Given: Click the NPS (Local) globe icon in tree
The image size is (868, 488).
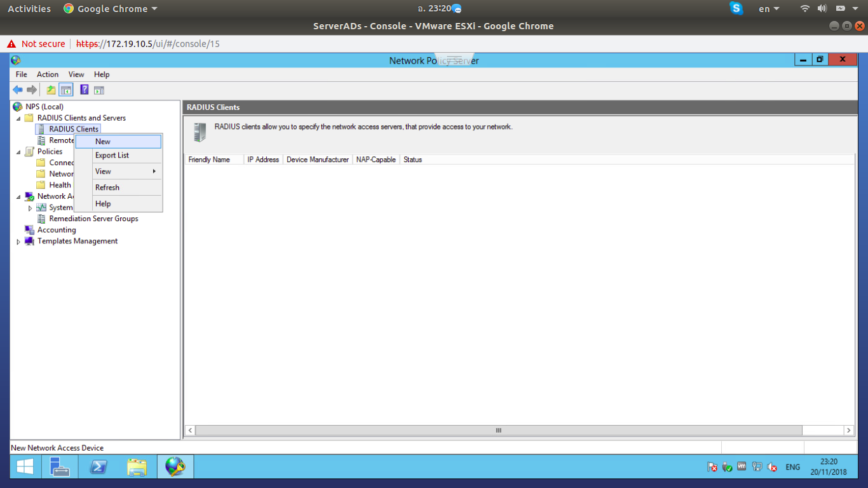Looking at the screenshot, I should 18,107.
